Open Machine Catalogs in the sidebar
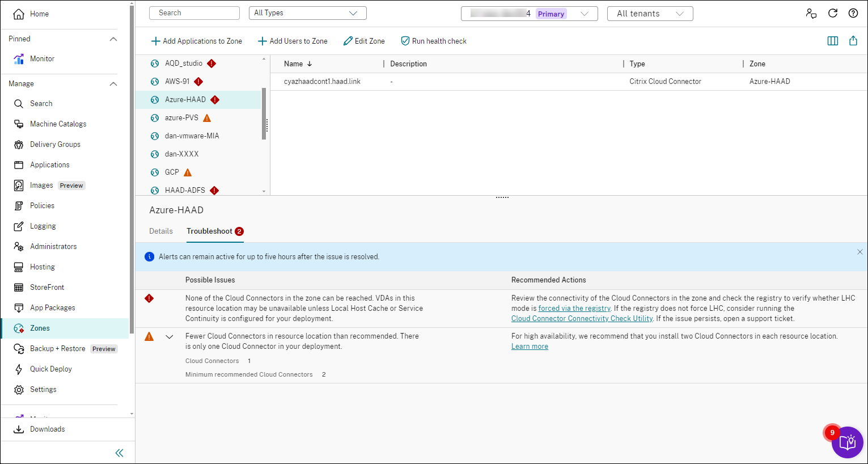Screen dimensions: 868x464 point(58,124)
